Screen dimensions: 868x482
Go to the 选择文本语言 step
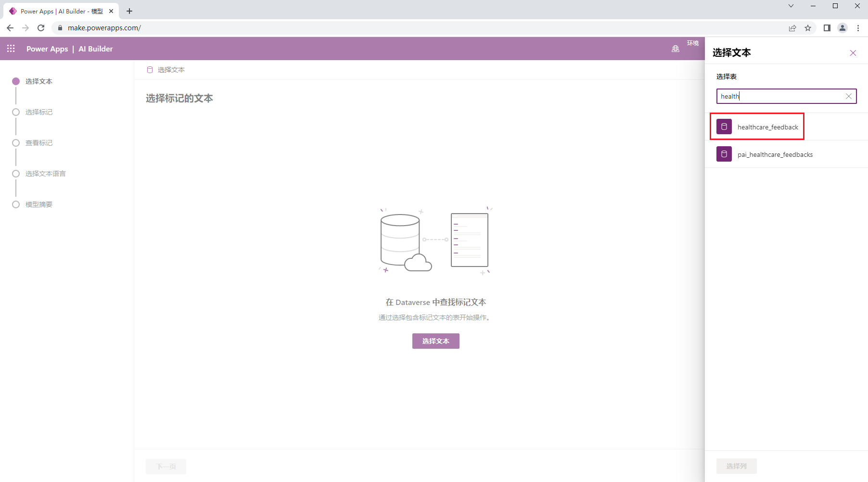(46, 174)
